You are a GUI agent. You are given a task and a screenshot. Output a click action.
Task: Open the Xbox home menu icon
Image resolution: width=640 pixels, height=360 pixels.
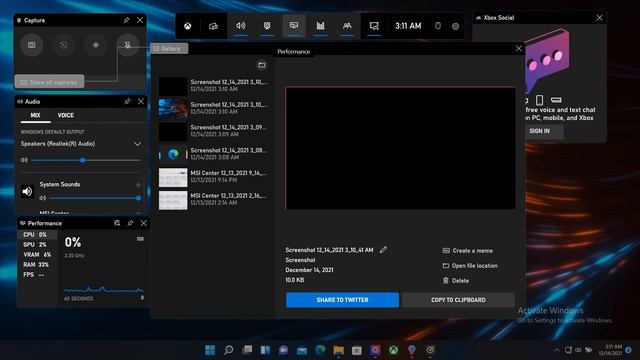click(x=187, y=26)
